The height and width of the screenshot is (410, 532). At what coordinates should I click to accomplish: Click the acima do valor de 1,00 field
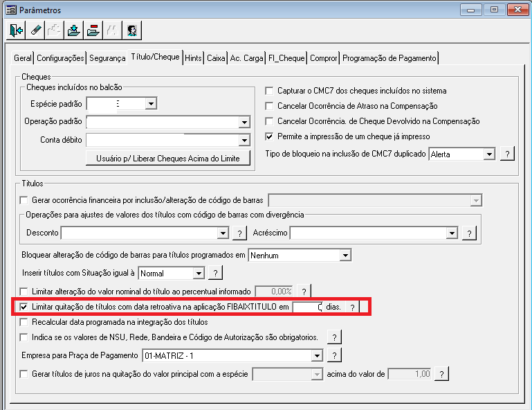410,375
